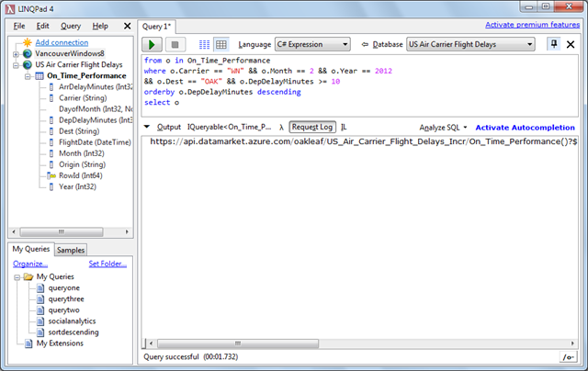Switch to the Samples tab
Viewport: 588px width, 371px height.
71,250
